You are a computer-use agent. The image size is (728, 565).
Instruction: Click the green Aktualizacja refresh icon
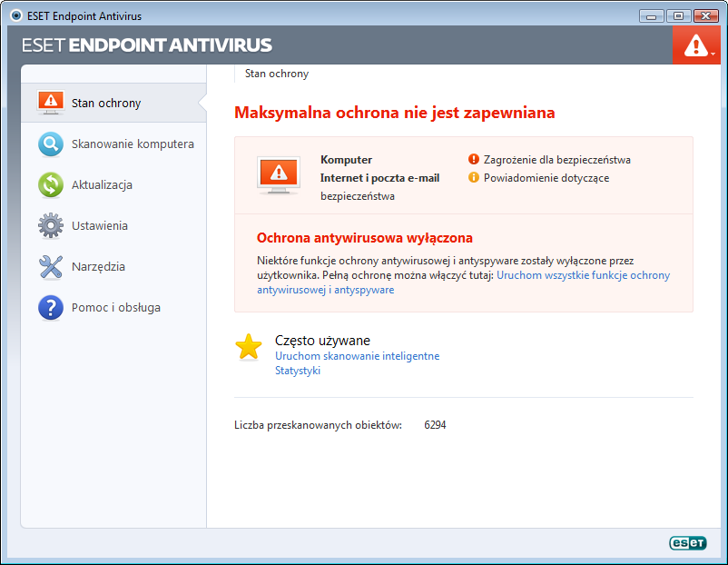point(51,185)
